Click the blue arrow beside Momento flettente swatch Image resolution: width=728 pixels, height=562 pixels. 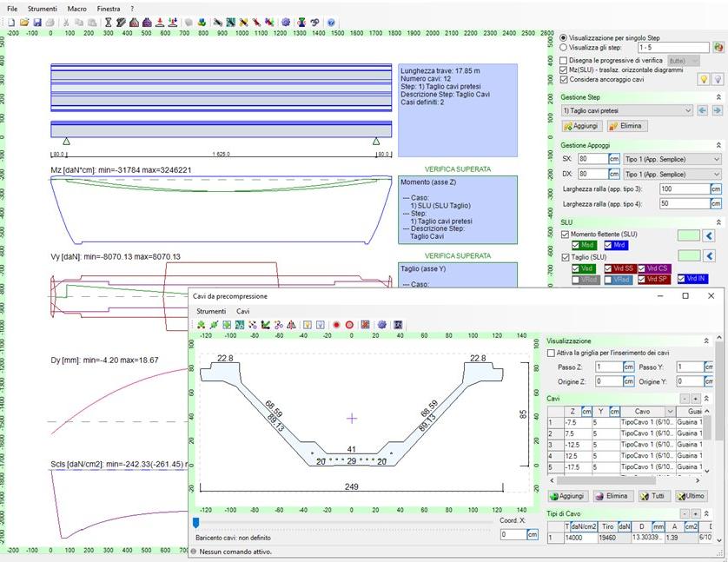709,235
